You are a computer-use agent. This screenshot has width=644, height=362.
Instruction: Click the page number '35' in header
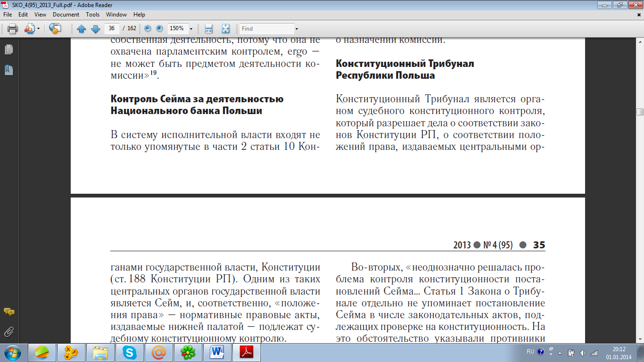pos(539,245)
